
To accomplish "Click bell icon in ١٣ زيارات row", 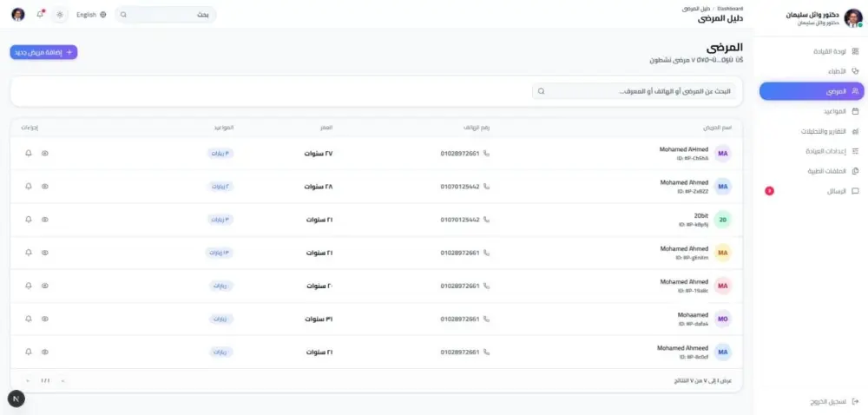I will click(29, 253).
